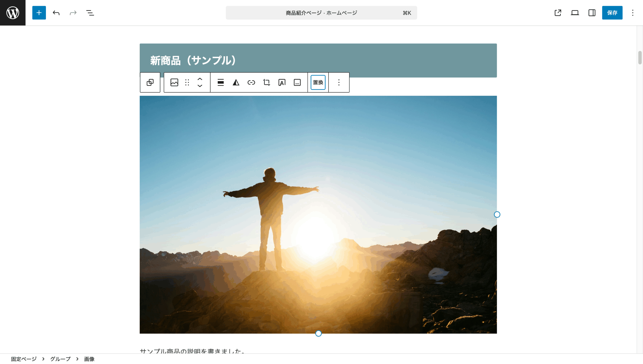
Task: Select the crop image tool
Action: click(266, 82)
